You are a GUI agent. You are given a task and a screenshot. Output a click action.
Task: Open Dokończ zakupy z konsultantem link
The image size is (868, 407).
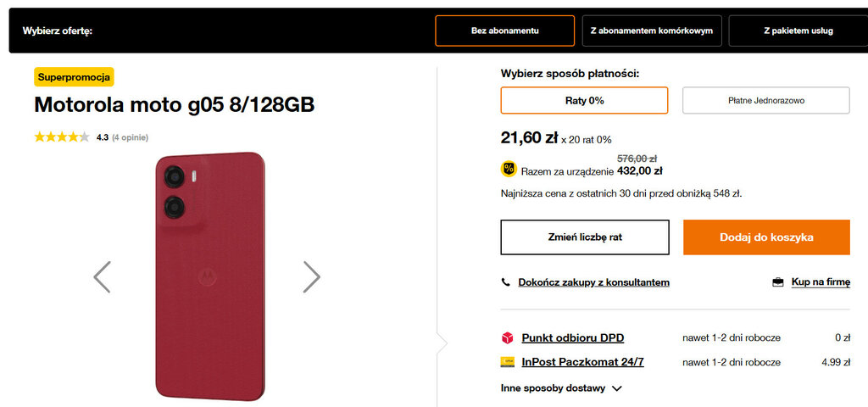593,282
